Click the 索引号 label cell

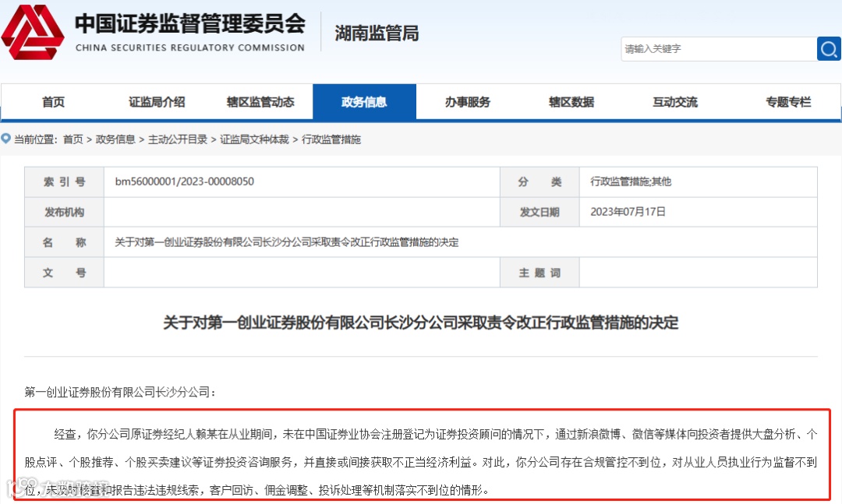(x=65, y=182)
